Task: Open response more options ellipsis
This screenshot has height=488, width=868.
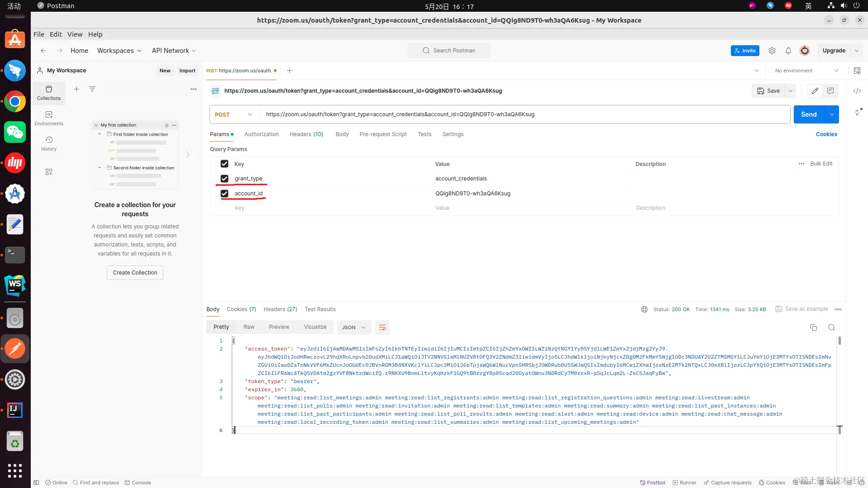Action: click(x=838, y=309)
